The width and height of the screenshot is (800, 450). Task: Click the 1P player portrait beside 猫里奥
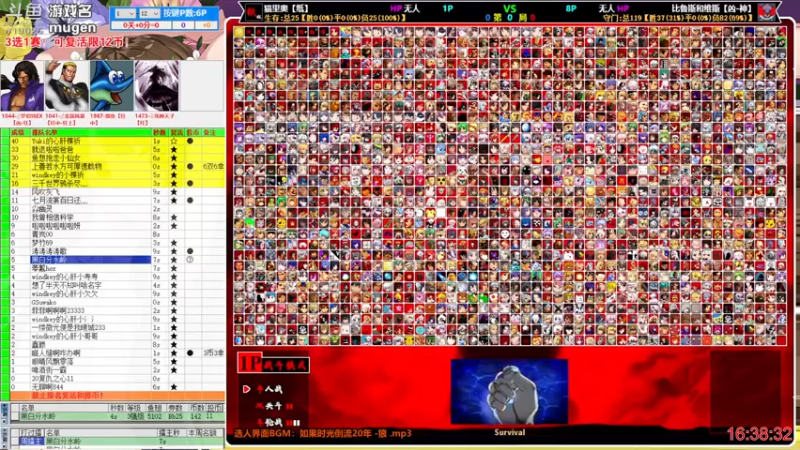click(x=252, y=11)
